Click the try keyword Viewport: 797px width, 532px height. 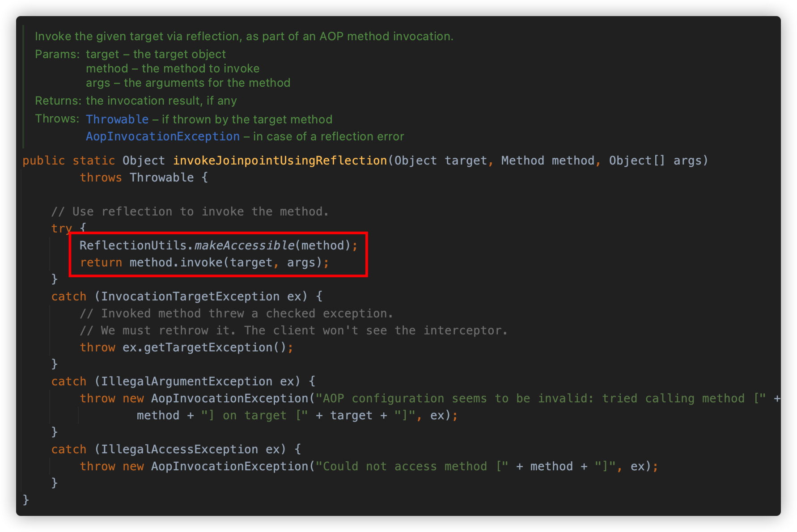(x=61, y=228)
